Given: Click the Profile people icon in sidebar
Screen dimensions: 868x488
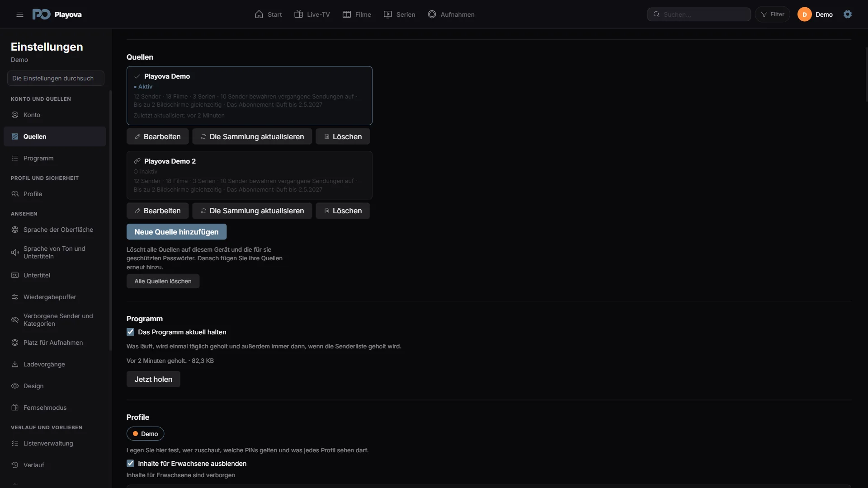Looking at the screenshot, I should [15, 194].
